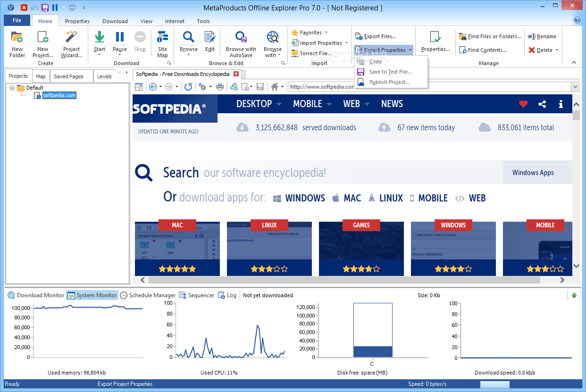Click the URL address input field
The image size is (586, 392).
pos(429,87)
